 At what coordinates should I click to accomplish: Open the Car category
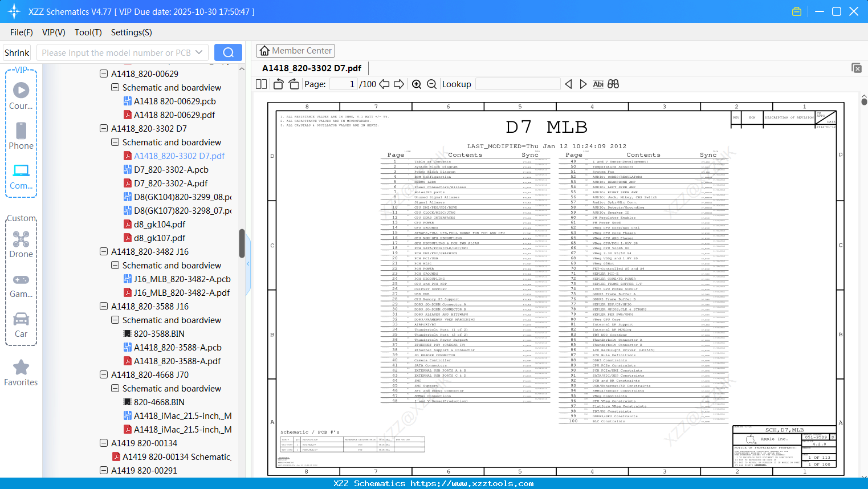click(x=21, y=325)
